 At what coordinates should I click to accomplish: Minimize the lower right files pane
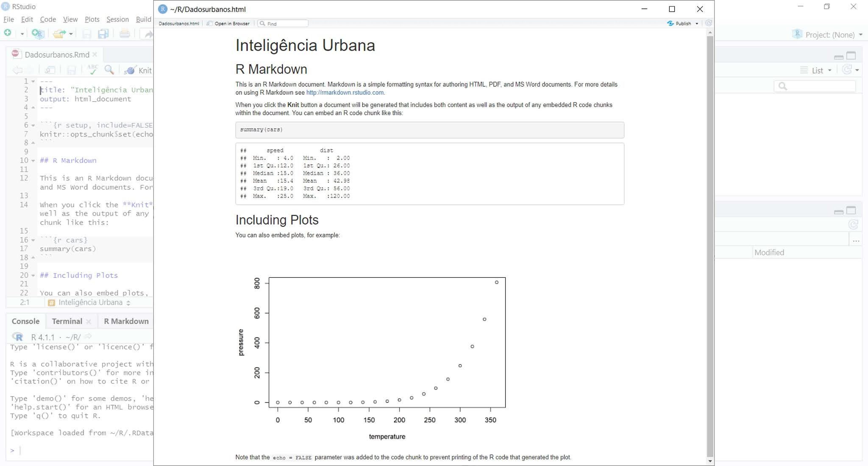838,211
